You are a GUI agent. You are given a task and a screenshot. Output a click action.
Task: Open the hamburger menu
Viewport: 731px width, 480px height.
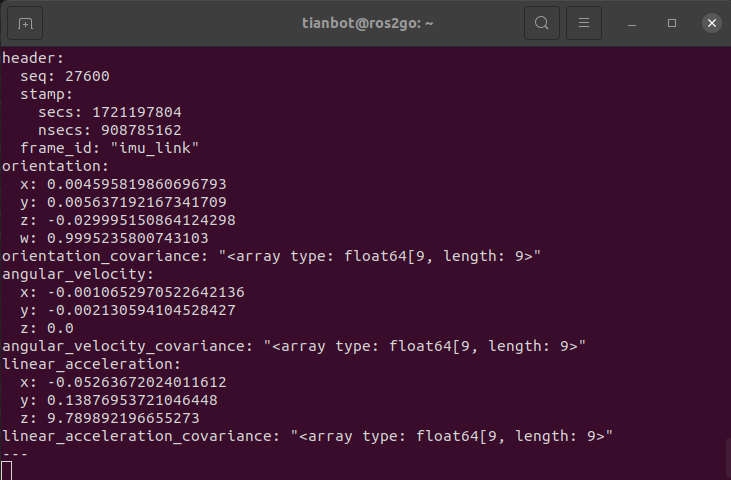[x=585, y=22]
